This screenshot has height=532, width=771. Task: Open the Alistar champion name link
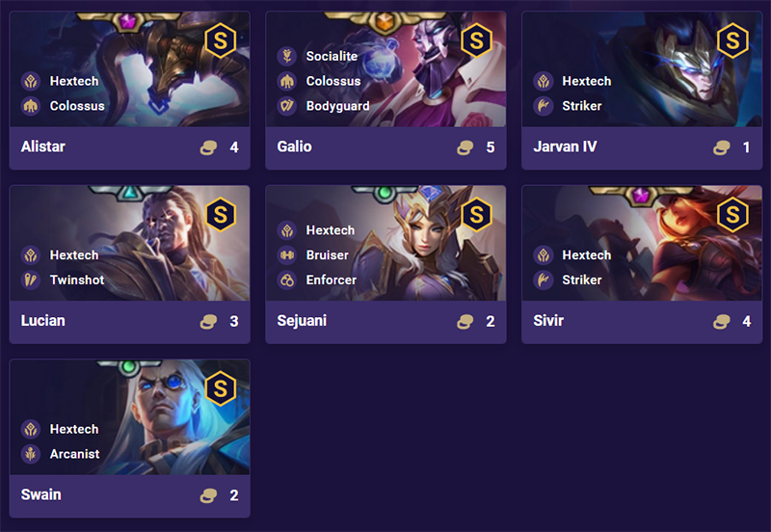pyautogui.click(x=43, y=147)
